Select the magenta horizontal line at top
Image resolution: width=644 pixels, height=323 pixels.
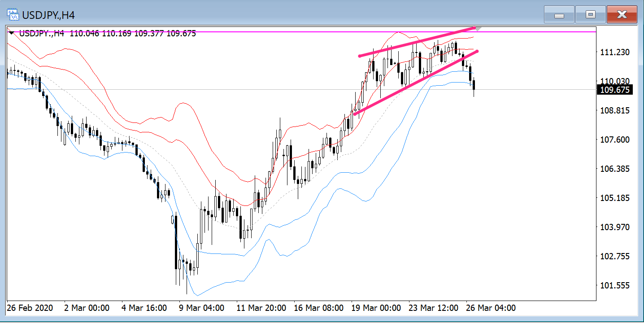tap(269, 32)
